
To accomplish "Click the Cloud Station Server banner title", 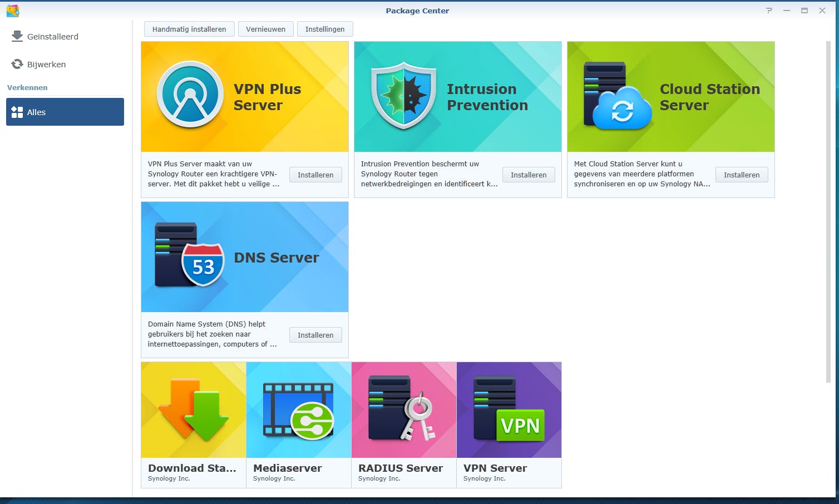I will [710, 97].
